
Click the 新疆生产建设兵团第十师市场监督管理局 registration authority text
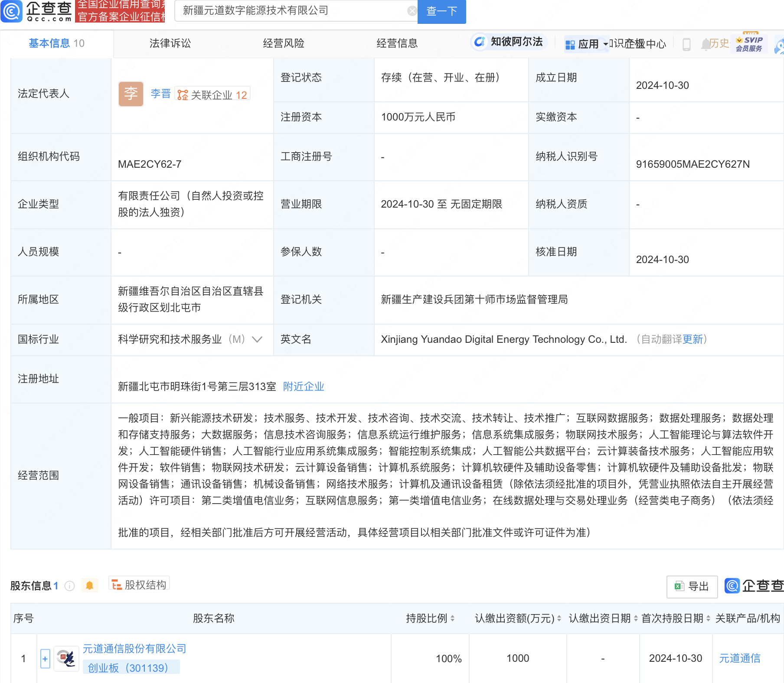[x=474, y=299]
